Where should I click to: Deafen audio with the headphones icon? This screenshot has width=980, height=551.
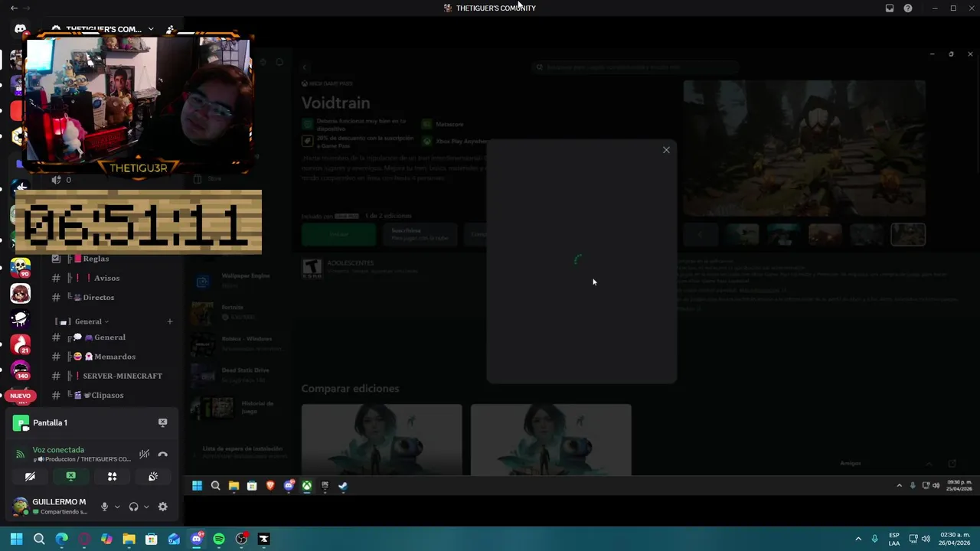click(134, 507)
